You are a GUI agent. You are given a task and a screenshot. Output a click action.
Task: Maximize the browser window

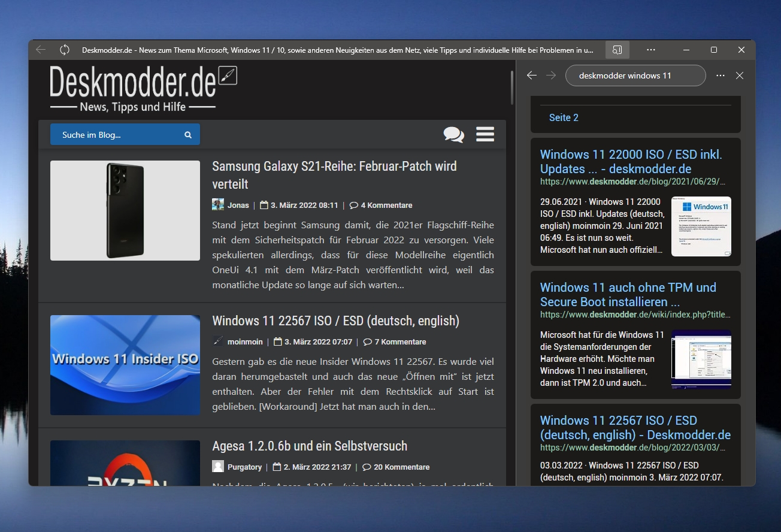tap(714, 50)
